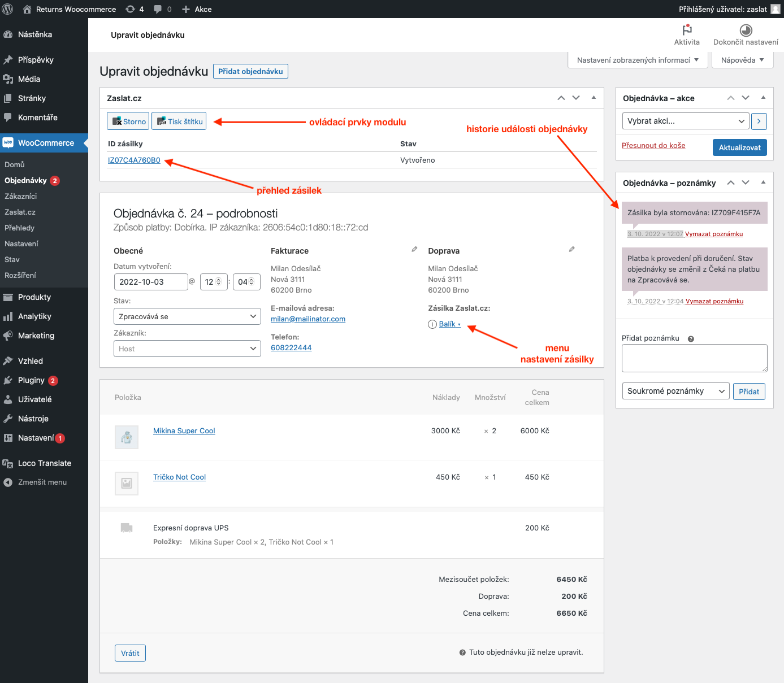The width and height of the screenshot is (784, 683).
Task: Click the Vrátit refund button
Action: coord(130,653)
